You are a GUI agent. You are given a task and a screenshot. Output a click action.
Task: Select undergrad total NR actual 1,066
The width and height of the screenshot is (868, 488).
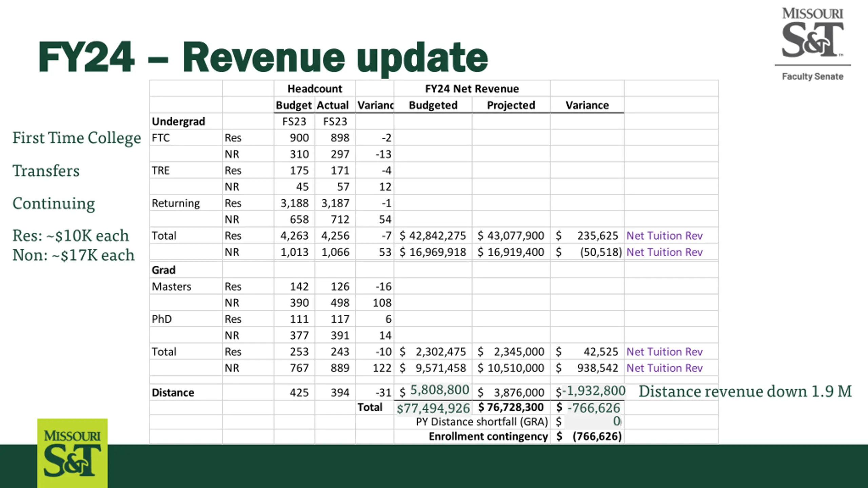(x=335, y=252)
